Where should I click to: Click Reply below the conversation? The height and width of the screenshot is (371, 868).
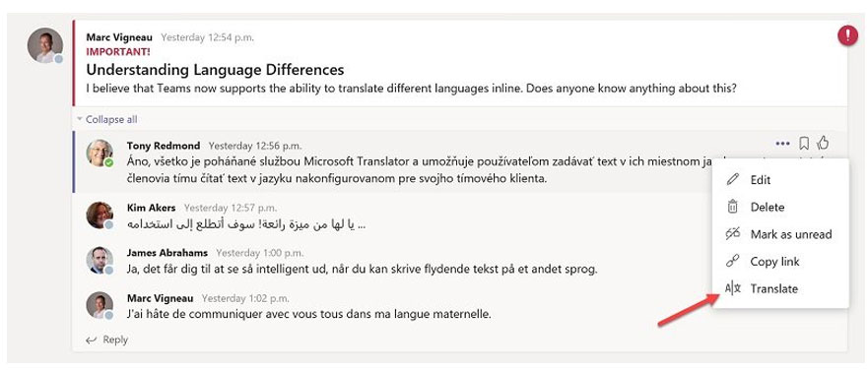click(x=106, y=340)
